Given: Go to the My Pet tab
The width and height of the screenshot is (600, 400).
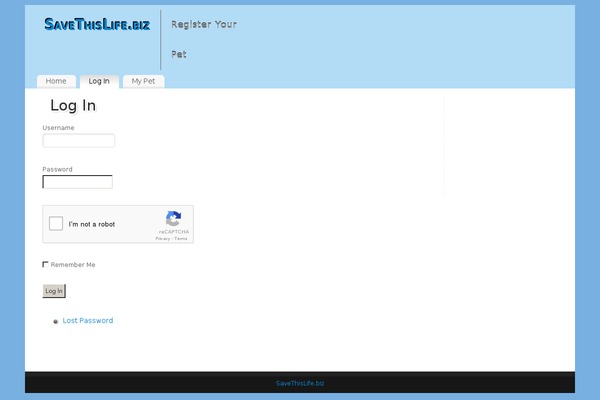Looking at the screenshot, I should 143,81.
